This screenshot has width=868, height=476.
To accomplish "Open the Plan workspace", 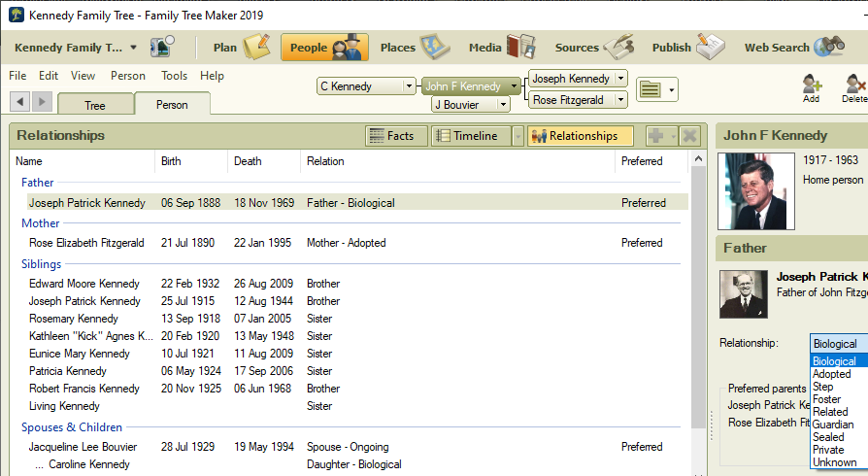I will 239,47.
